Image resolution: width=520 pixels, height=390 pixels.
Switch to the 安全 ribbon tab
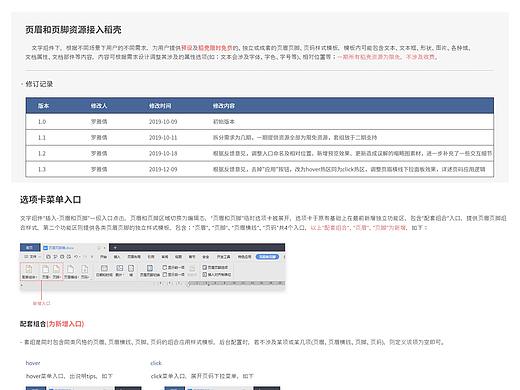click(x=206, y=257)
